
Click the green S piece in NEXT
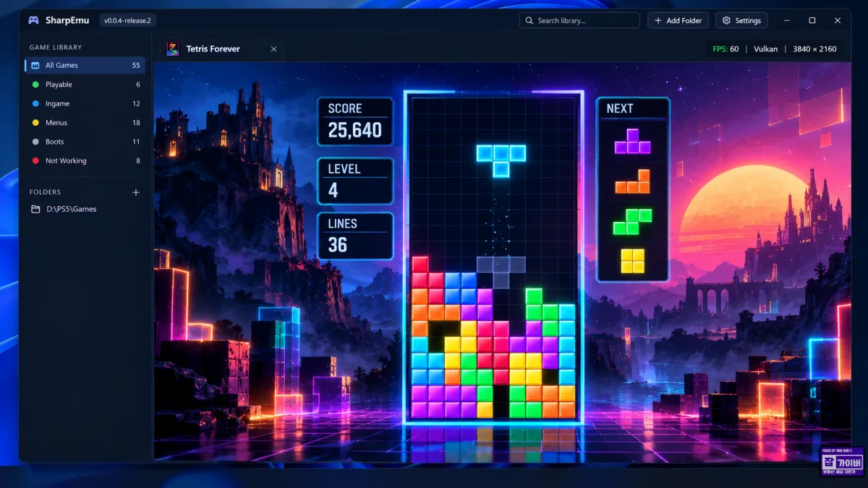[x=633, y=221]
